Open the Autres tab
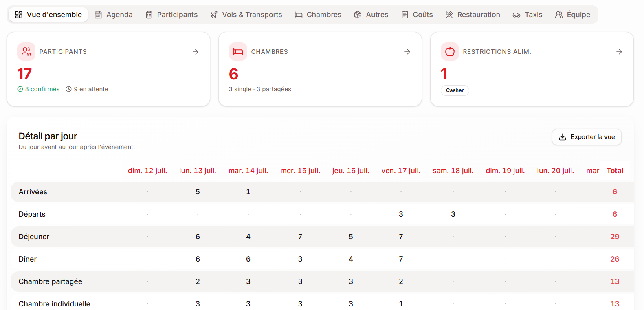Screen dimensions: 644x310 click(x=371, y=15)
